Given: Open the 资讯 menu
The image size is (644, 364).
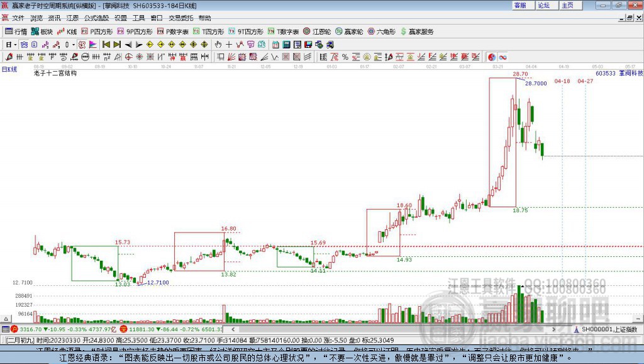Looking at the screenshot, I should coord(54,18).
